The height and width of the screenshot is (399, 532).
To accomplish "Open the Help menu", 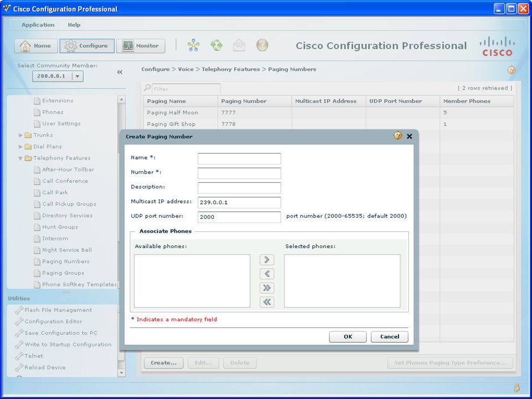I will 74,25.
